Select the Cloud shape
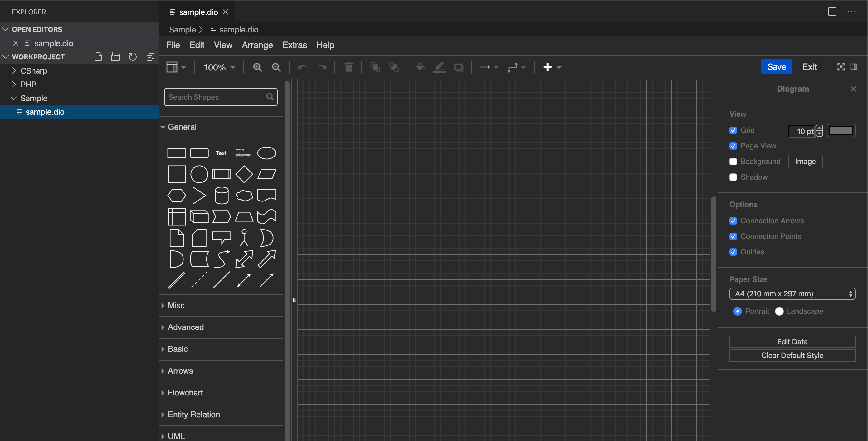 click(244, 196)
